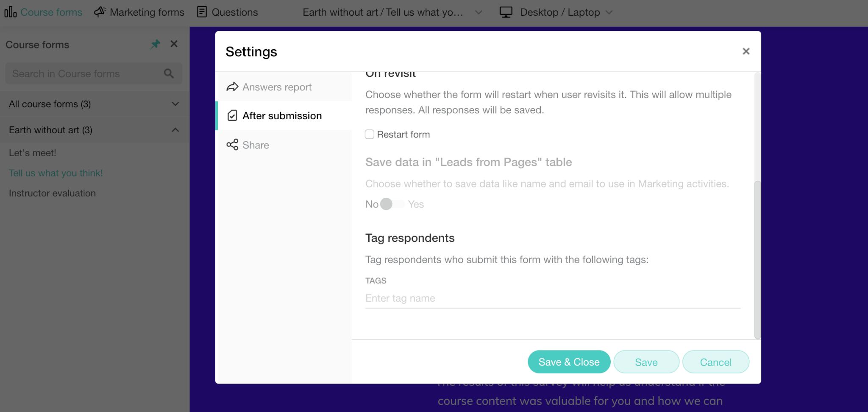868x412 pixels.
Task: Select the Marketing forms megaphone icon
Action: (x=99, y=12)
